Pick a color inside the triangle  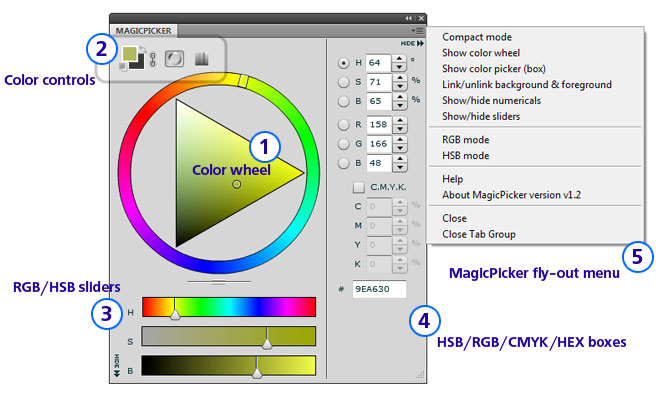[218, 173]
